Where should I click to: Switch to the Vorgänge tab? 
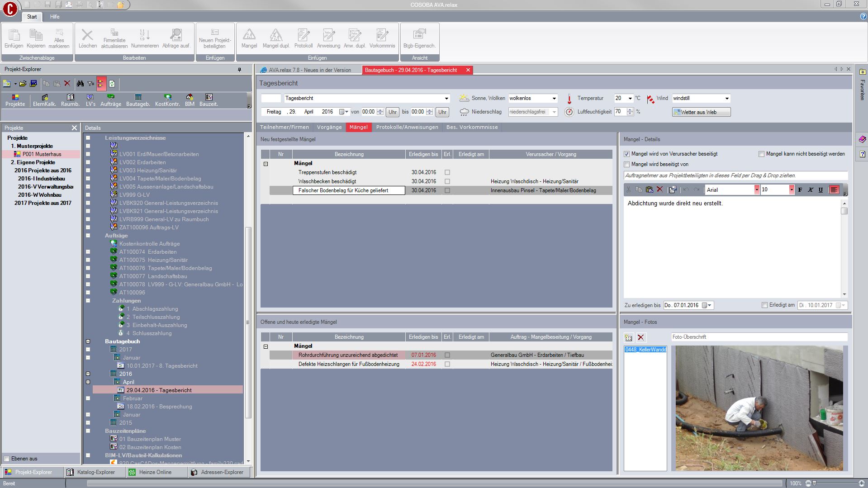(329, 127)
